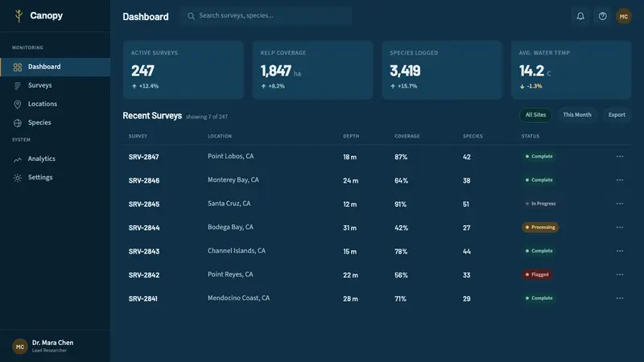
Task: Click location Bodega Bay, CA
Action: 230,227
